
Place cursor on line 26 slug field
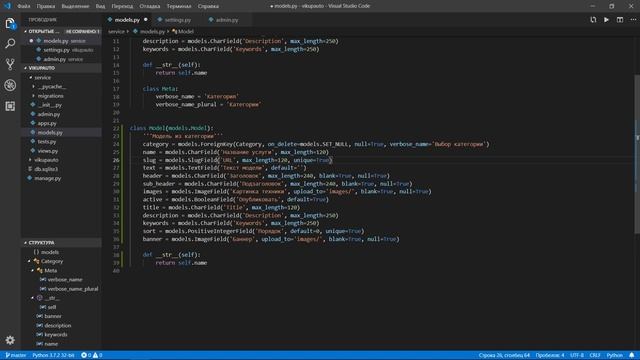point(238,160)
